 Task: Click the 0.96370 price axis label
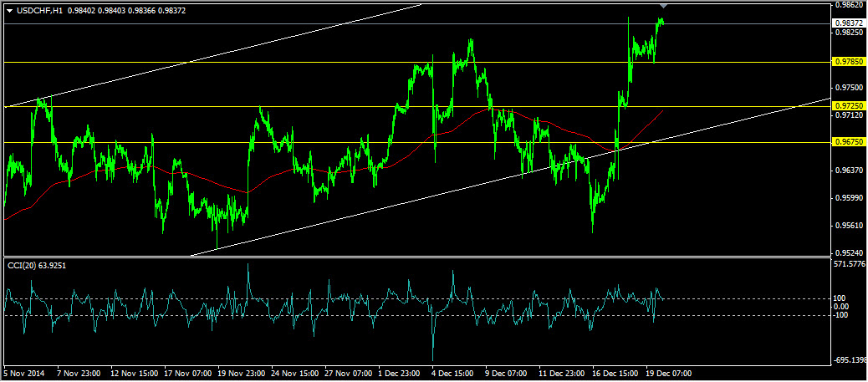click(849, 170)
